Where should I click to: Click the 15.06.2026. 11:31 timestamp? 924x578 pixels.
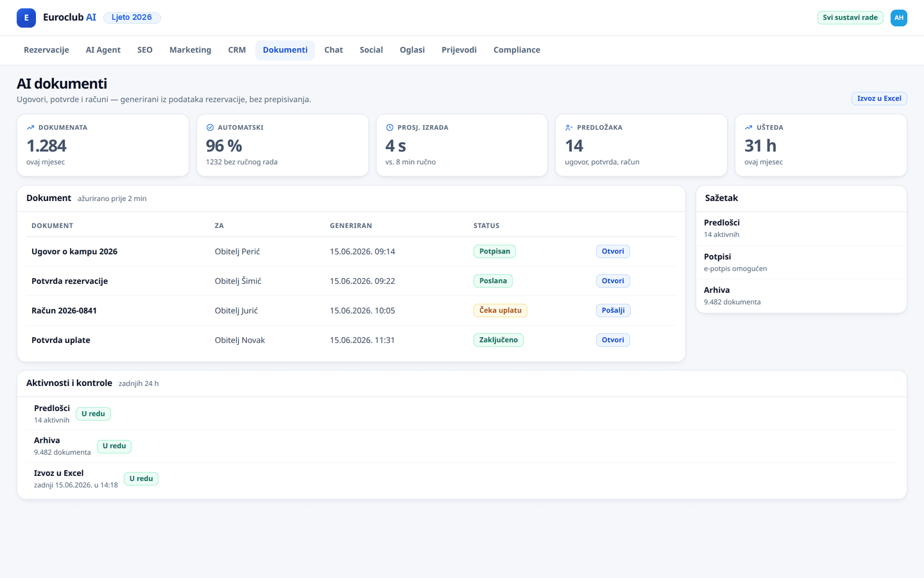pos(363,340)
